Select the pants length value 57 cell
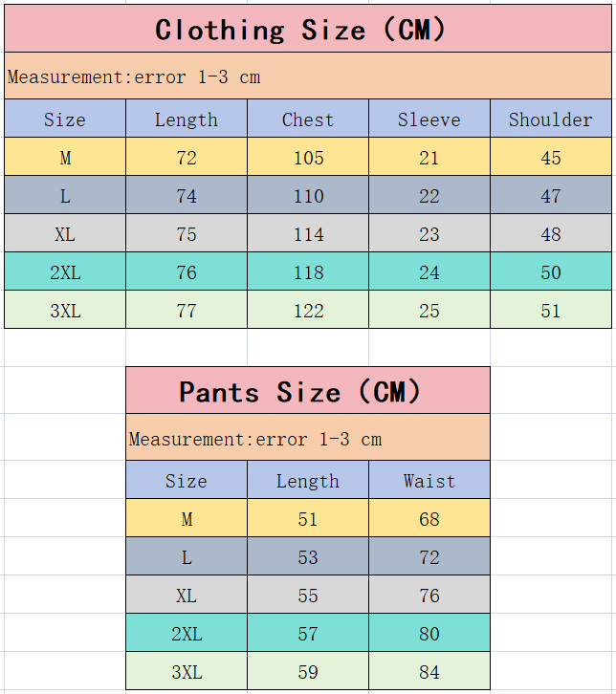The image size is (616, 694). (x=308, y=634)
